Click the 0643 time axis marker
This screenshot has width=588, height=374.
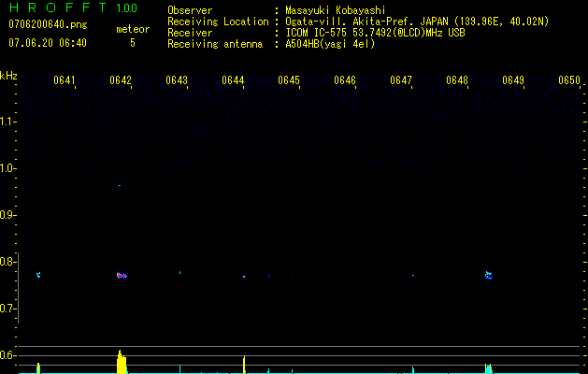tap(177, 80)
